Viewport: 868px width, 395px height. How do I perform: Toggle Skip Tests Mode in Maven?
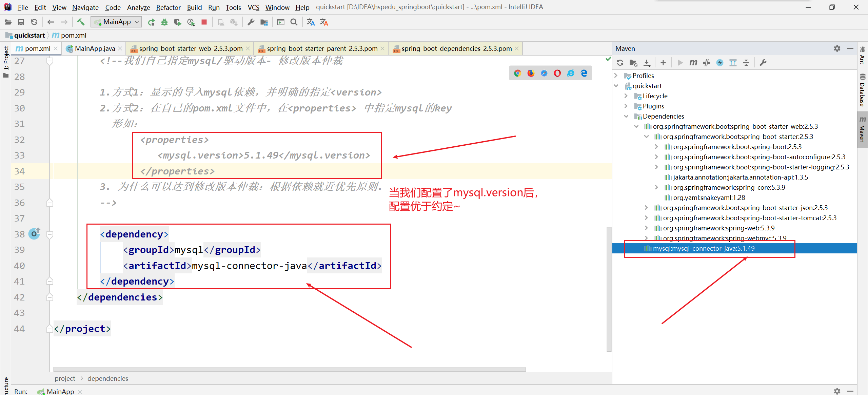720,63
